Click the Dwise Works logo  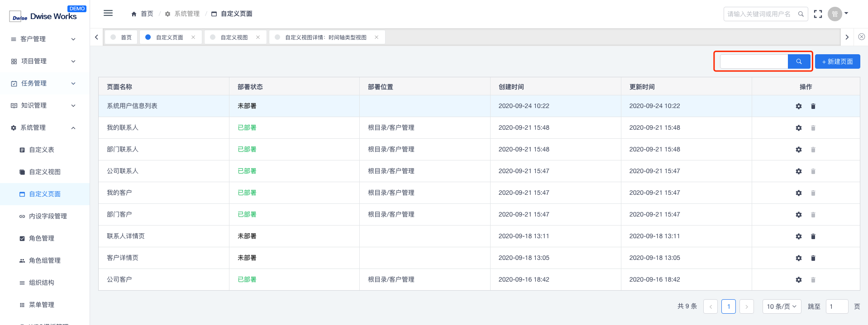click(x=43, y=16)
